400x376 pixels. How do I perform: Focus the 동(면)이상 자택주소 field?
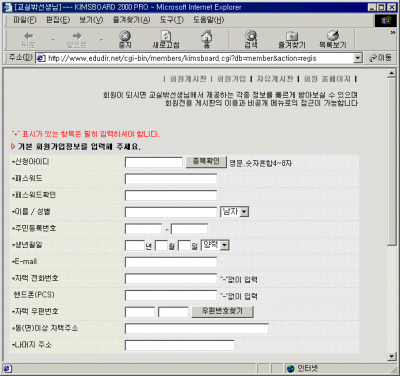(197, 328)
